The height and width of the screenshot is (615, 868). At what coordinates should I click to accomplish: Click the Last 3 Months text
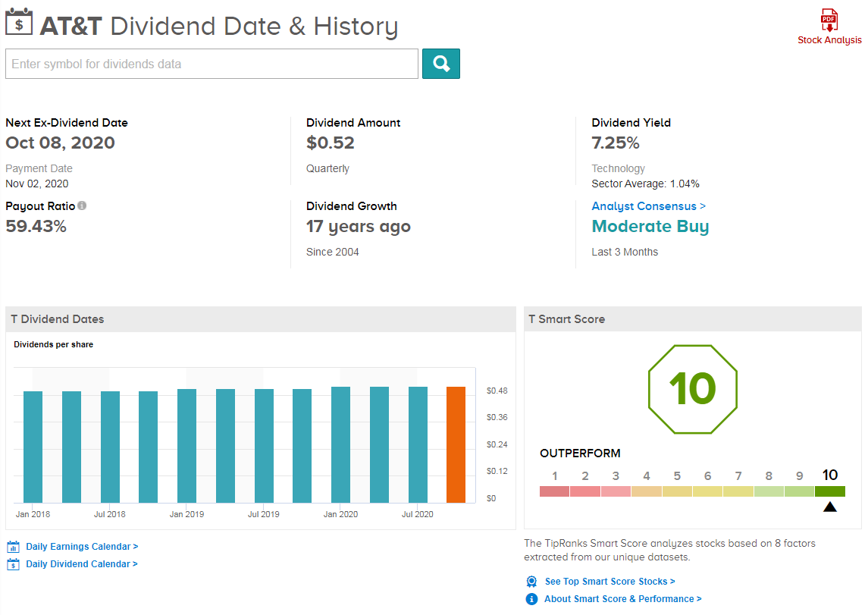point(625,252)
